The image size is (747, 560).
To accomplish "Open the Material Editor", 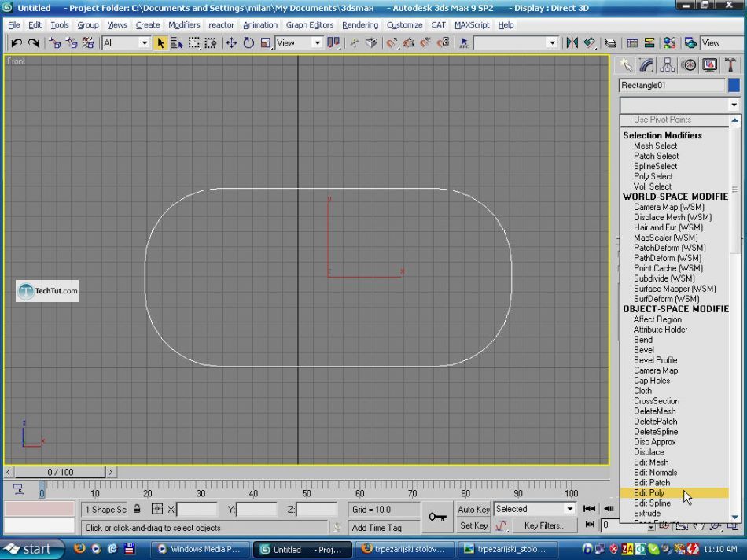I will [x=669, y=43].
